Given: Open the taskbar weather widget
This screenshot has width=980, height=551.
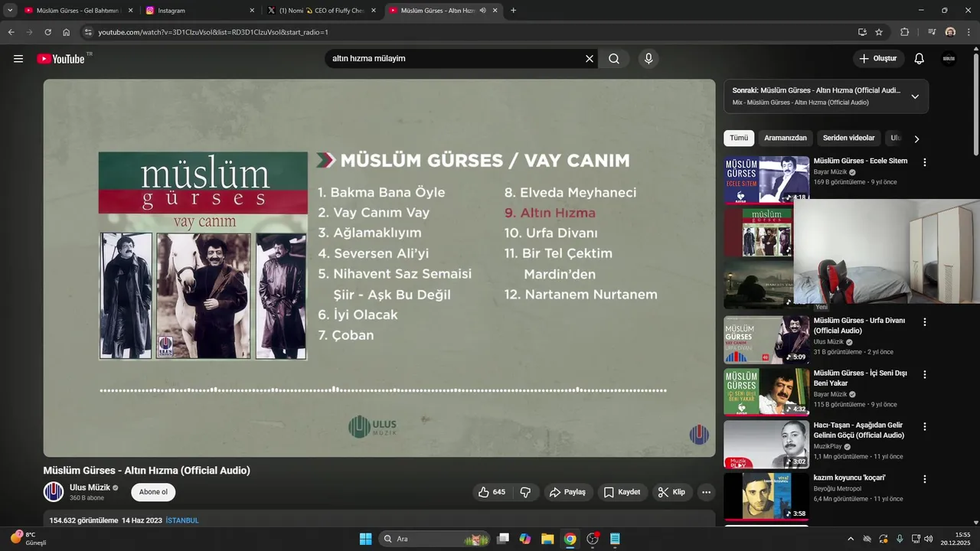Looking at the screenshot, I should click(29, 539).
